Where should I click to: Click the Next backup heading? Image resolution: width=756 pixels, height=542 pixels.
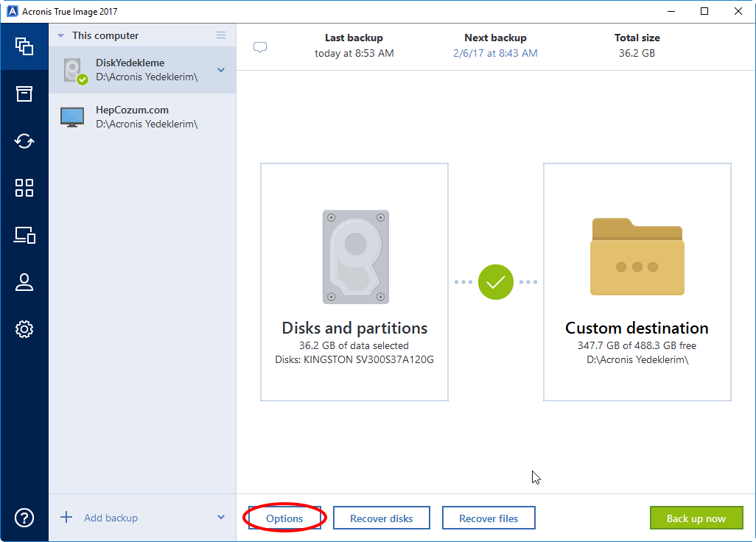(x=495, y=38)
